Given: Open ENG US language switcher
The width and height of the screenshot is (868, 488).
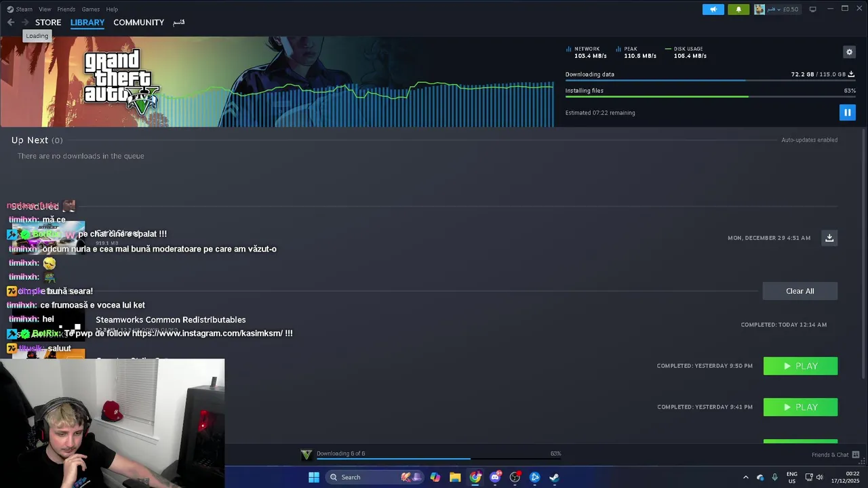Looking at the screenshot, I should coord(791,477).
